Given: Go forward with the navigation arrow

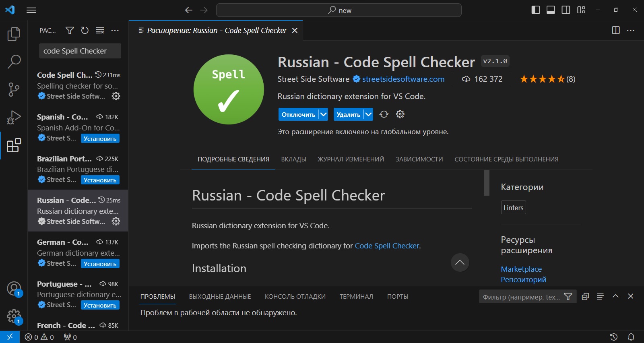Looking at the screenshot, I should [204, 10].
